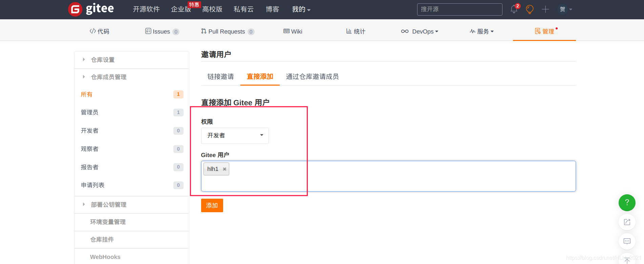This screenshot has height=264, width=644.
Task: Switch to the Pull Requests tab
Action: (x=227, y=31)
